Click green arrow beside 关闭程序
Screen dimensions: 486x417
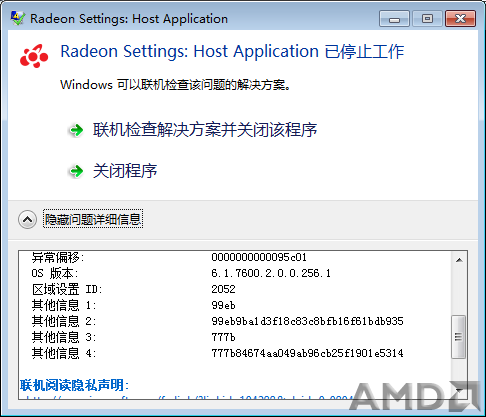pos(76,171)
